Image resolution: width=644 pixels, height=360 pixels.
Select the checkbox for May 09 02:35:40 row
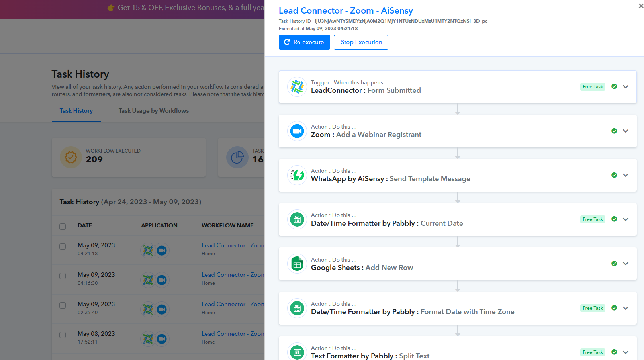pyautogui.click(x=63, y=305)
